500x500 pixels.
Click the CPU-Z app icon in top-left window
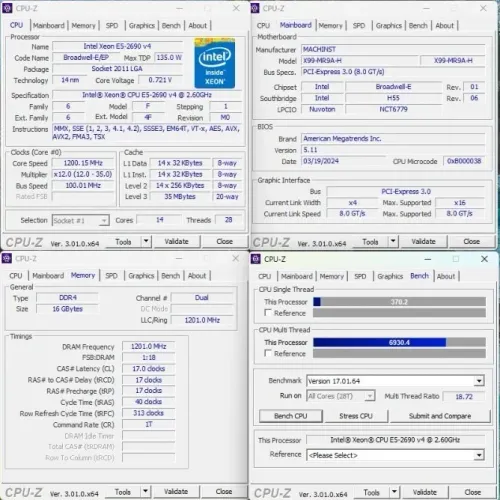point(7,8)
